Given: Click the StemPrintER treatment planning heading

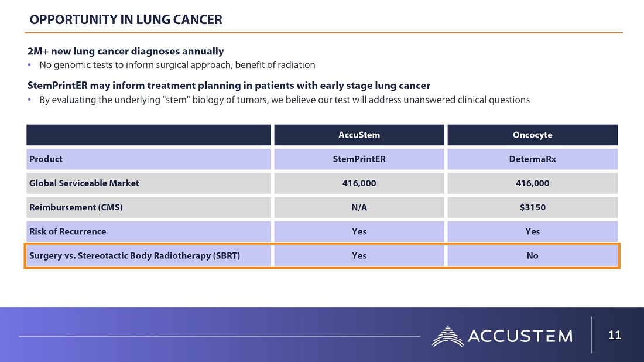Looking at the screenshot, I should (229, 86).
